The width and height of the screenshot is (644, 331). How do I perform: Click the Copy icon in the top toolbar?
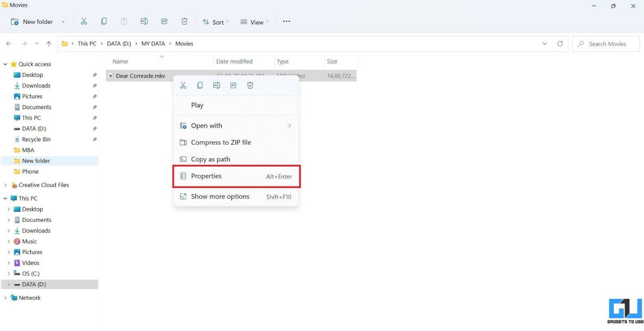[x=104, y=21]
